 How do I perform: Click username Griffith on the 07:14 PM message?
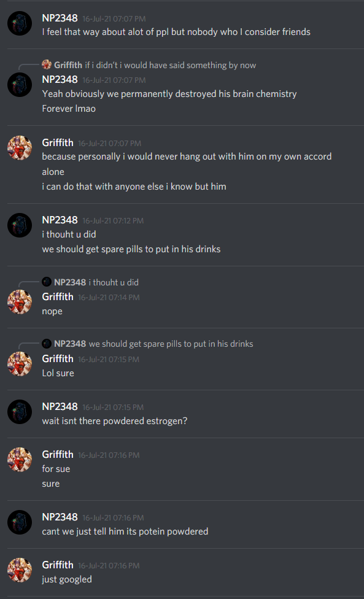point(58,297)
